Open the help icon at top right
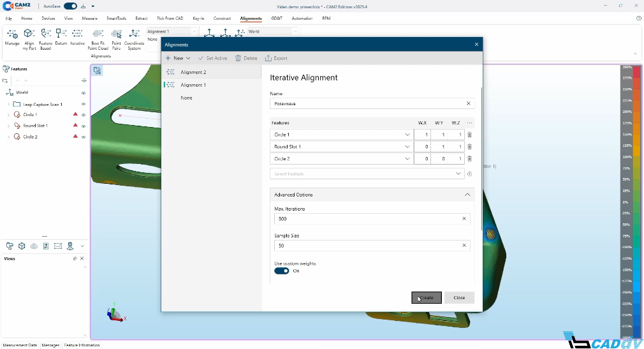This screenshot has width=644, height=349. click(x=638, y=18)
